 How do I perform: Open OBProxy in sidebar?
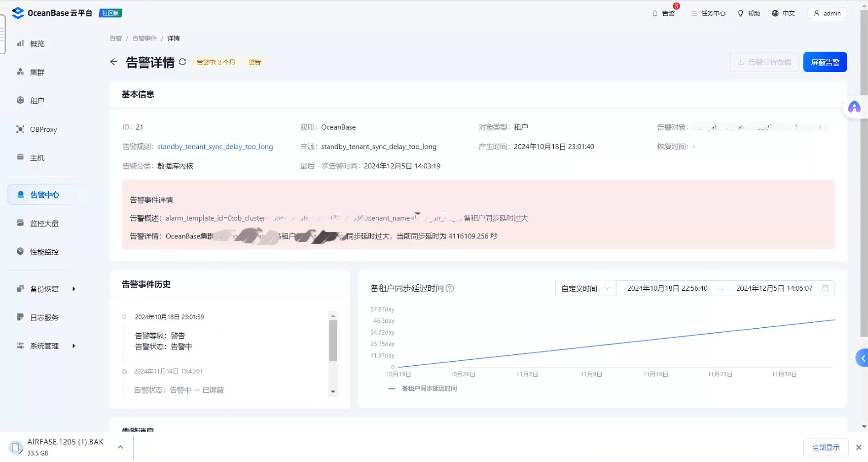point(43,129)
